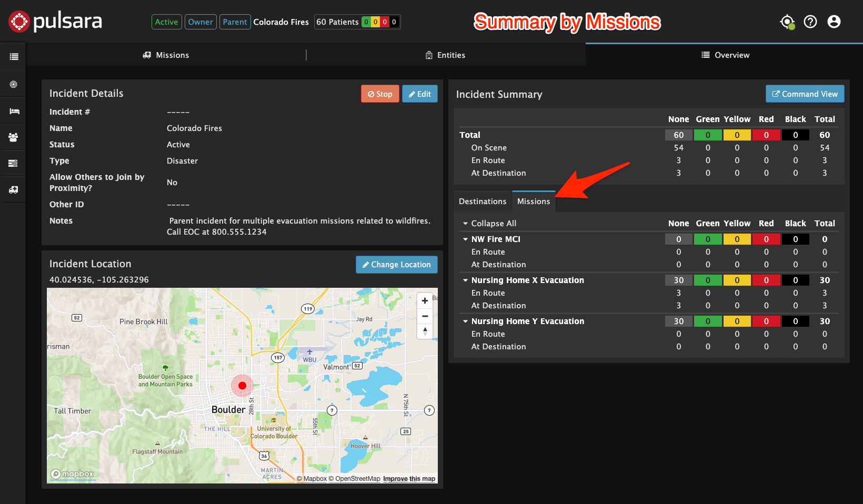863x504 pixels.
Task: Switch to the Destinations tab
Action: pos(483,201)
